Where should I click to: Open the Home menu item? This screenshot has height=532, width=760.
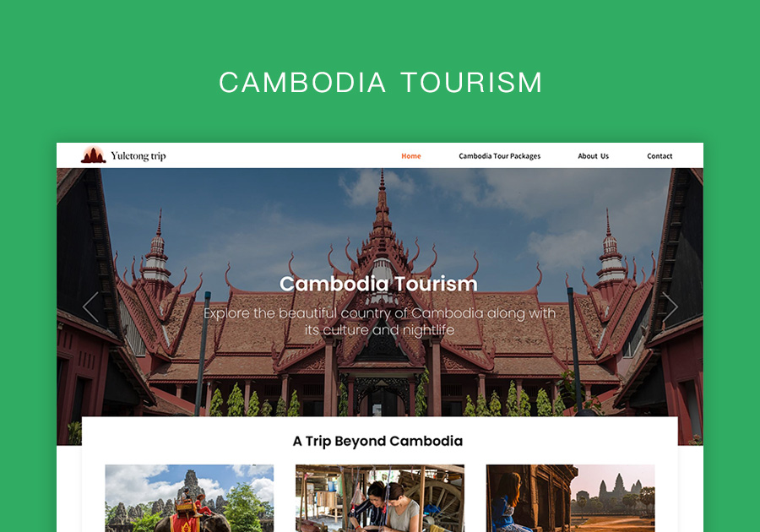(x=411, y=156)
